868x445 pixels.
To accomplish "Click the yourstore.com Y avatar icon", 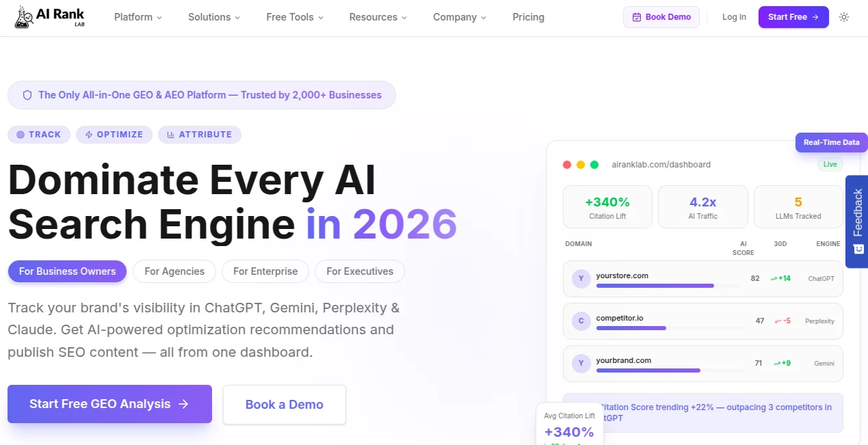I will tap(581, 278).
